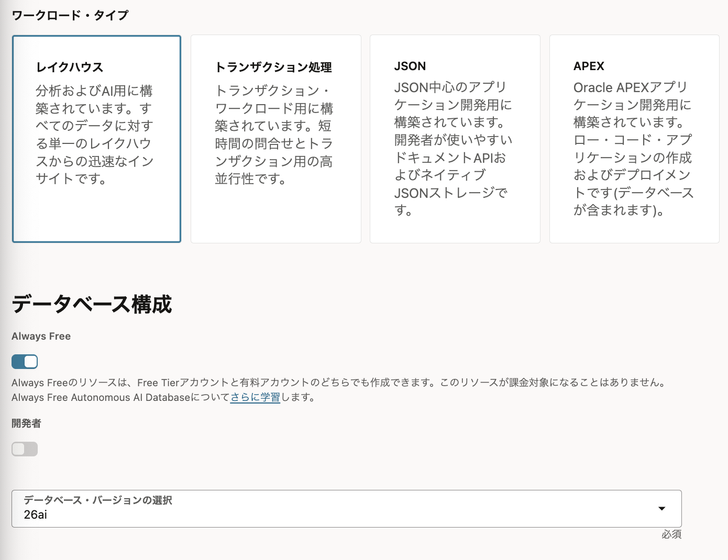The width and height of the screenshot is (728, 560).
Task: Open データベース・バージョンの選択 dropdown
Action: click(347, 509)
